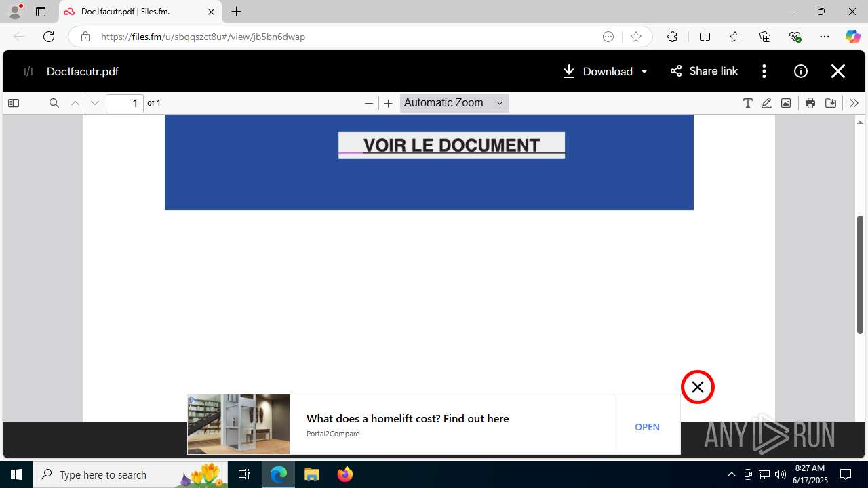Image resolution: width=868 pixels, height=488 pixels.
Task: Open tab actions menu icon
Action: click(x=41, y=12)
